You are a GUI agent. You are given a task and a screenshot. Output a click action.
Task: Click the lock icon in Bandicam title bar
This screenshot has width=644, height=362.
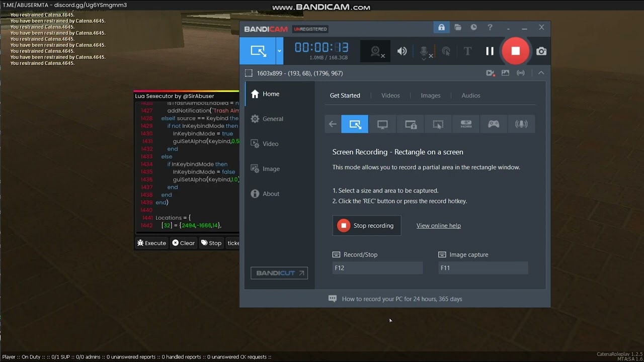point(441,28)
